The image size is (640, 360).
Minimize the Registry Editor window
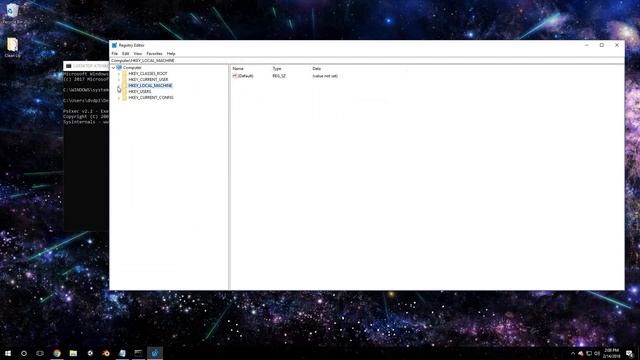pyautogui.click(x=587, y=45)
